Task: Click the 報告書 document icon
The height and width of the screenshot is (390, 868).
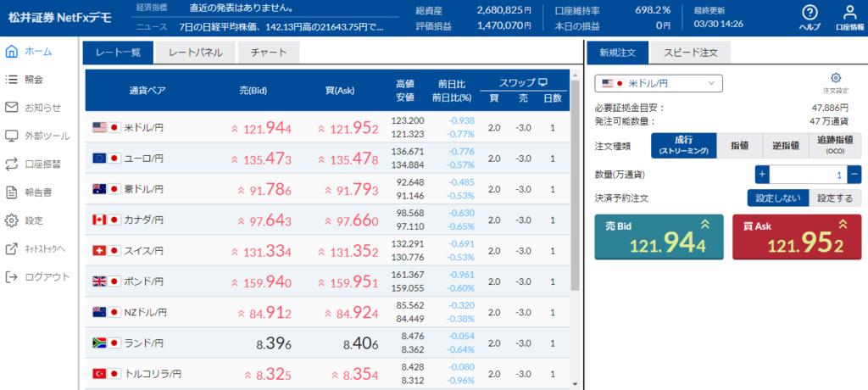Action: [x=11, y=192]
